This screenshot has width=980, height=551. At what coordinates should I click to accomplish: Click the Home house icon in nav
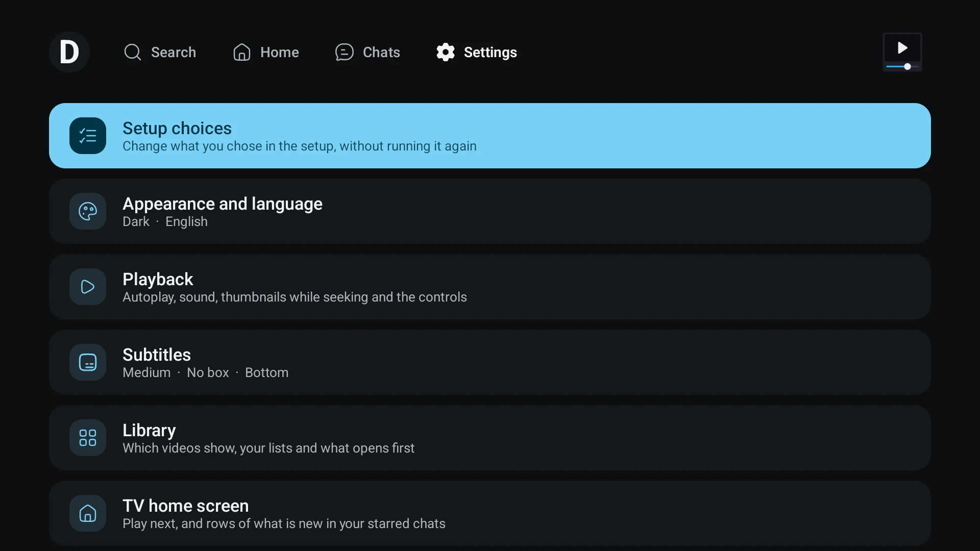(242, 52)
